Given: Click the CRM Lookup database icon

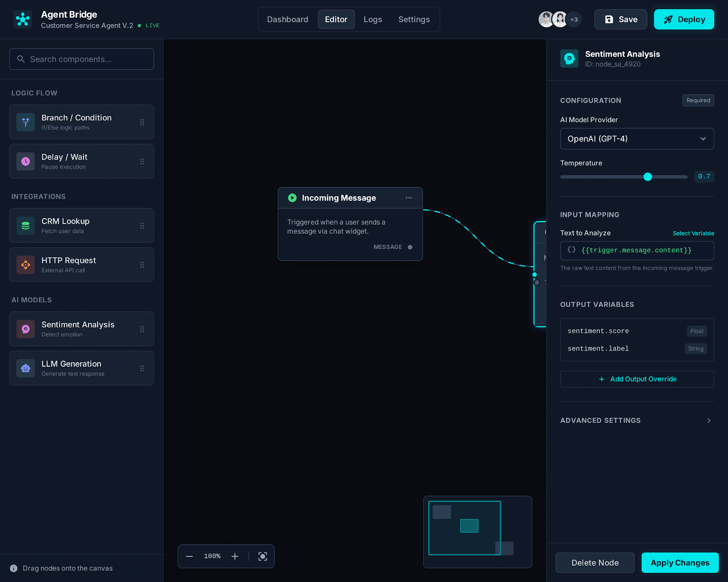Looking at the screenshot, I should pyautogui.click(x=25, y=226).
